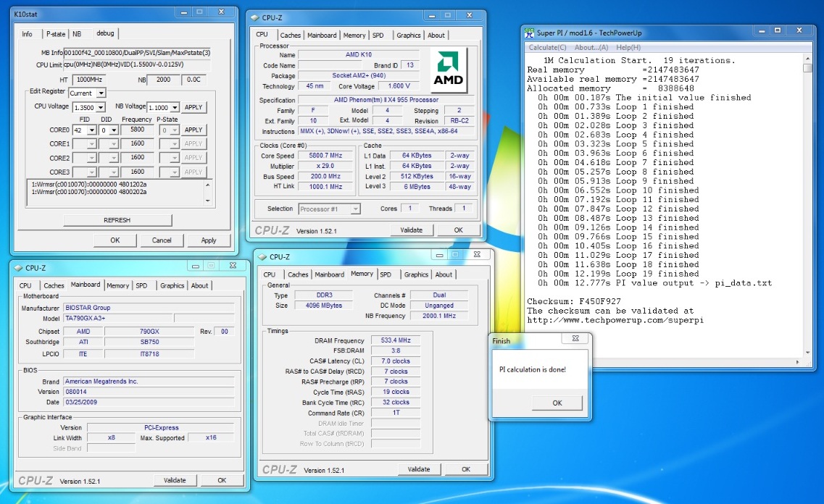Click Validate in the CPU-Z Memory window
Screen dimensions: 824x504
419,469
